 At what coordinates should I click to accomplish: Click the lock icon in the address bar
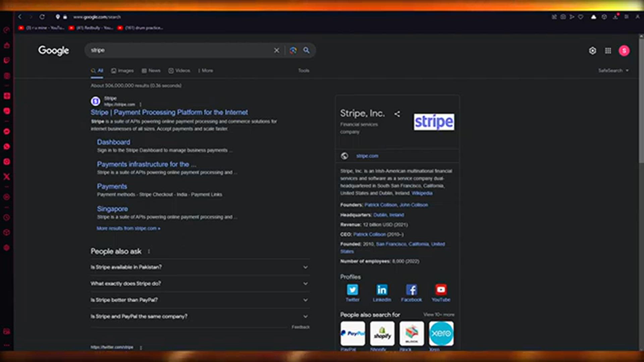pyautogui.click(x=65, y=17)
